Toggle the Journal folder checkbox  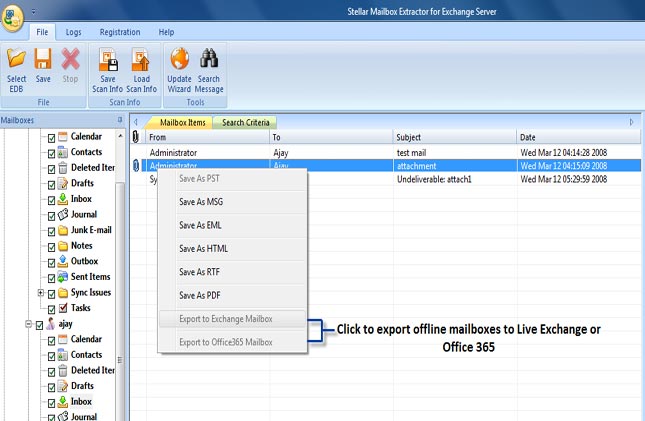(51, 216)
